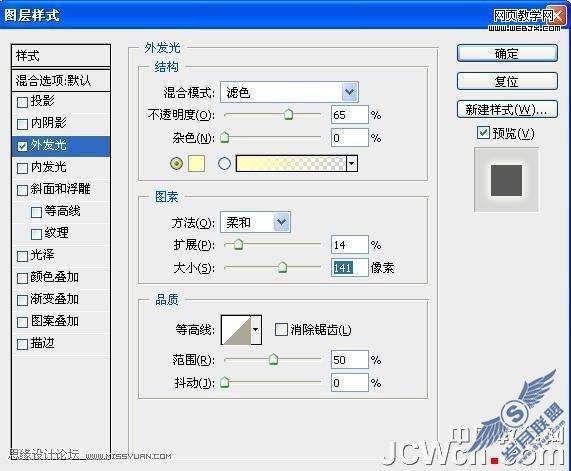Select the 外发光 style row label
571x471 pixels.
point(48,145)
